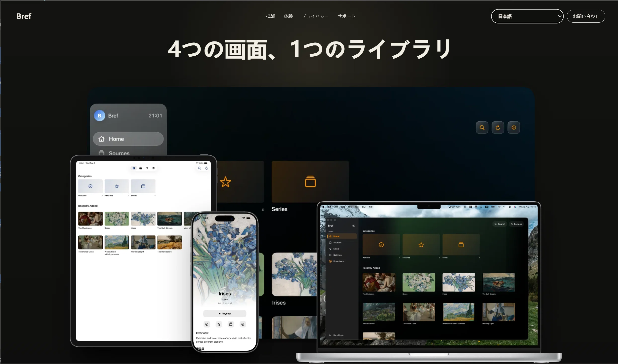The image size is (618, 364).
Task: Select Home in the TV sidebar menu
Action: point(128,139)
